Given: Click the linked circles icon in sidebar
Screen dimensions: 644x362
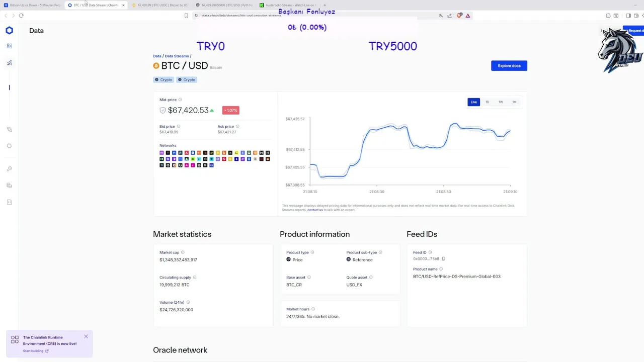Looking at the screenshot, I should 9,129.
